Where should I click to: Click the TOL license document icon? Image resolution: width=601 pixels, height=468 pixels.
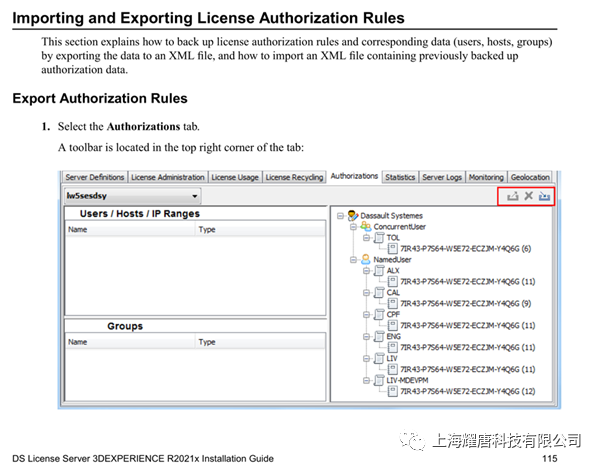point(379,238)
